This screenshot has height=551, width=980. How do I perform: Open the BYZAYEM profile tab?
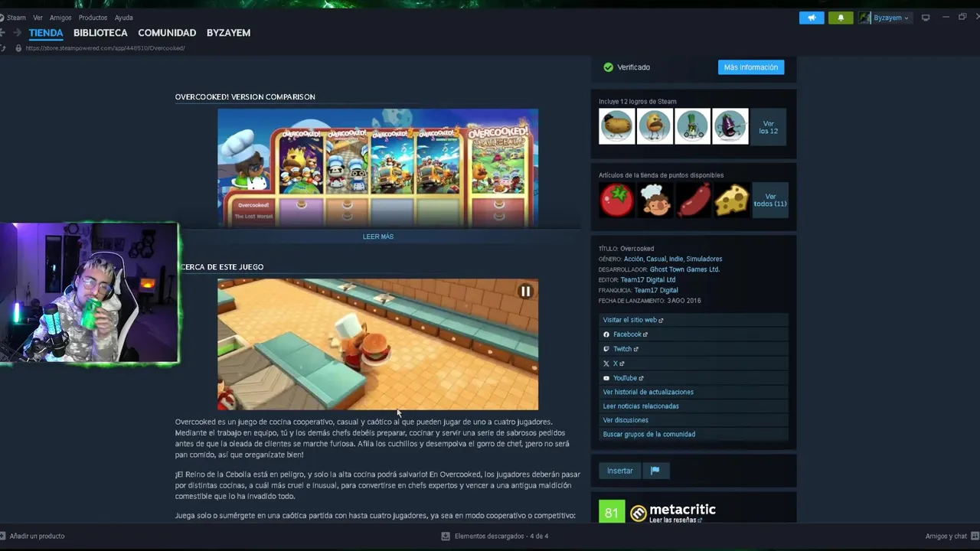[x=228, y=33]
